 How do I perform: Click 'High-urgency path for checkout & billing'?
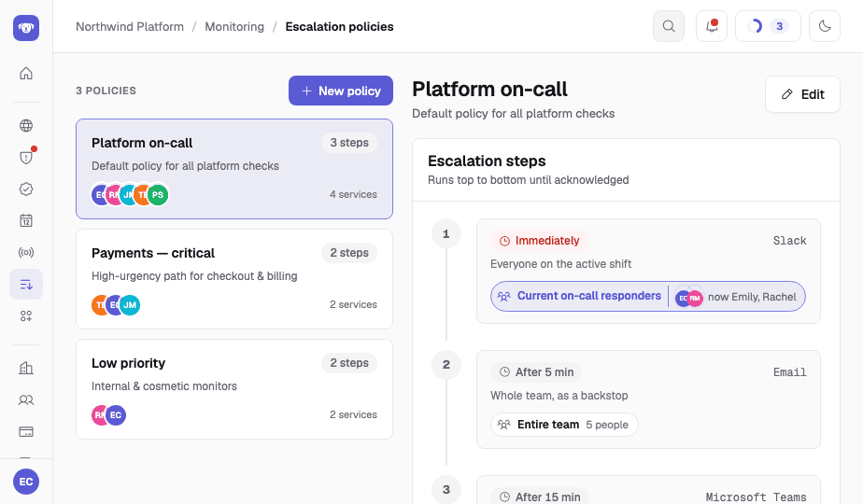coord(194,275)
